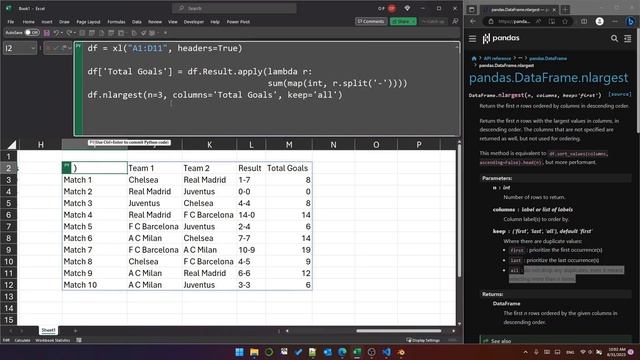Click inside the Python formula editor
The height and width of the screenshot is (360, 640).
click(x=271, y=89)
